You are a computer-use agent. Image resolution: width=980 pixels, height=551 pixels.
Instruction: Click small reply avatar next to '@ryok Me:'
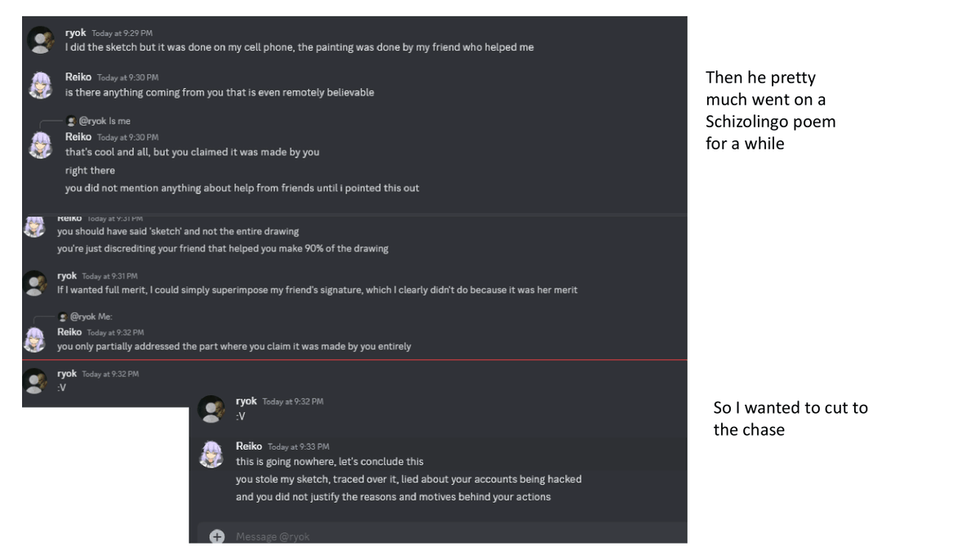coord(63,317)
